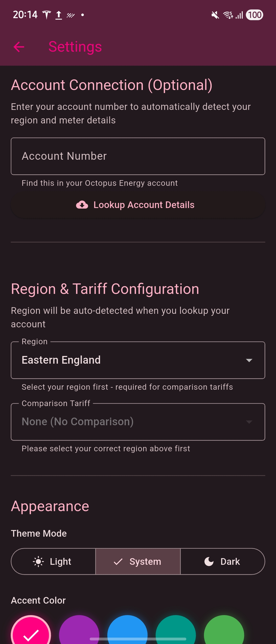This screenshot has height=644, width=276.
Task: Tap Lookup Account Details
Action: pos(138,205)
